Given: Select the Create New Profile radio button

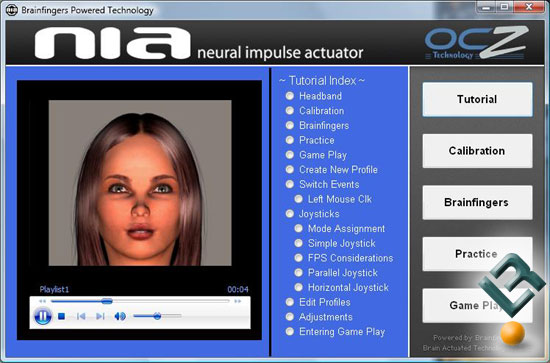Looking at the screenshot, I should point(290,169).
